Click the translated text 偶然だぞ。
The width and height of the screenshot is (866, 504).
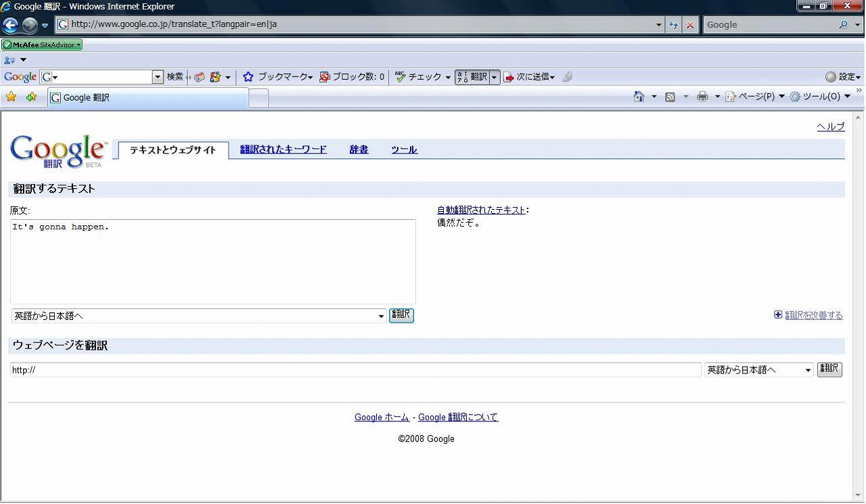click(459, 223)
